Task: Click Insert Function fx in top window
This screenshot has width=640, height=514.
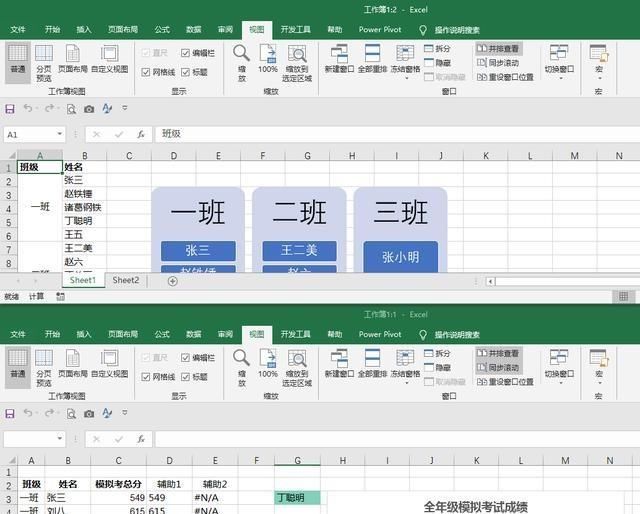Action: coord(141,134)
